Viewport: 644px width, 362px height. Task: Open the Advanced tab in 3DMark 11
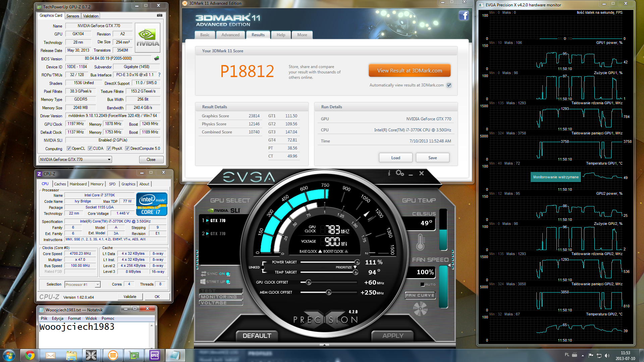(230, 35)
